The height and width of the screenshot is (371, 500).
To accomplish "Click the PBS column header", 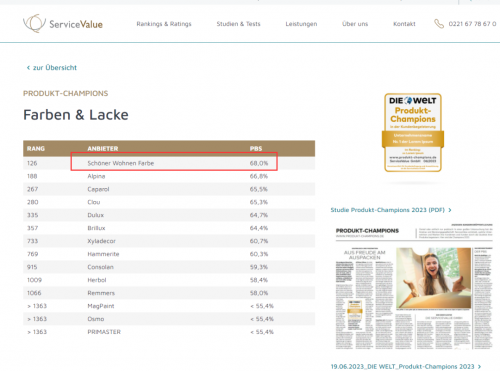I will (256, 149).
